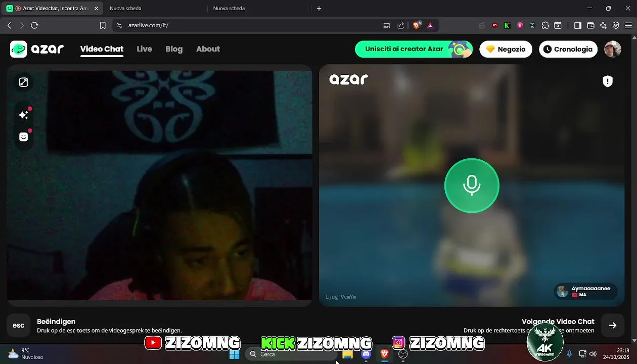The image size is (637, 364).
Task: Open Leo AI sparkle icon
Action: click(603, 25)
